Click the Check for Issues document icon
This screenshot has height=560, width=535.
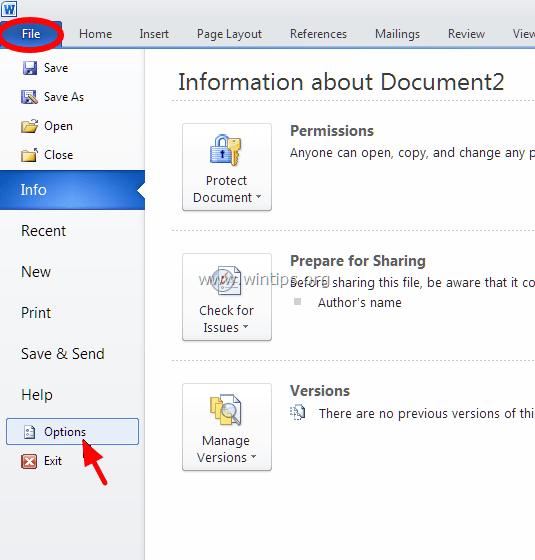(226, 280)
